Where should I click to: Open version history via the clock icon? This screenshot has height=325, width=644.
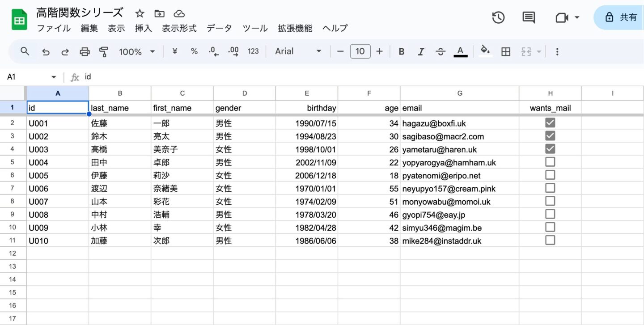[x=498, y=18]
